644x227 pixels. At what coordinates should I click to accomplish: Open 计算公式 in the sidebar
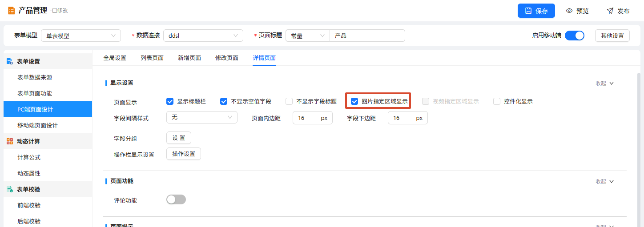pyautogui.click(x=48, y=157)
